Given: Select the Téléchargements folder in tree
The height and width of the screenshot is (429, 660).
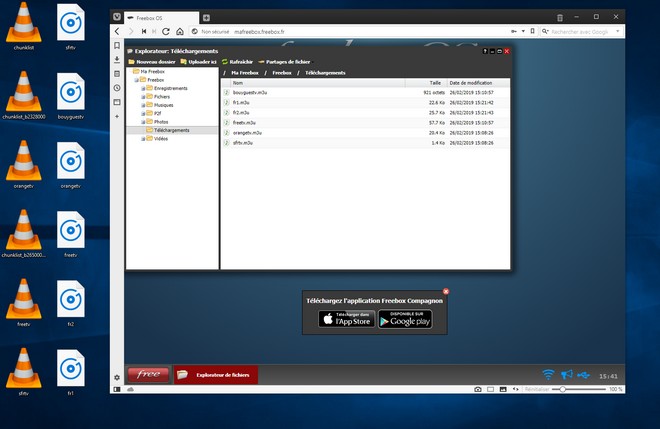Looking at the screenshot, I should (172, 130).
